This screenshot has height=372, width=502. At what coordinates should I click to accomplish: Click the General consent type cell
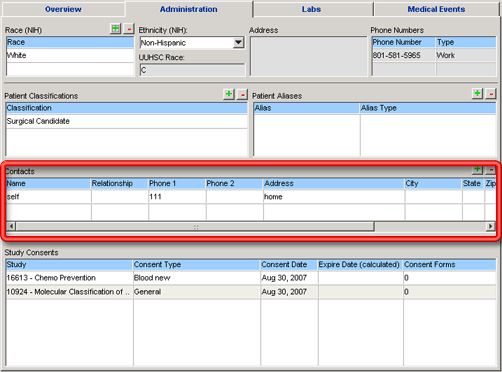197,292
